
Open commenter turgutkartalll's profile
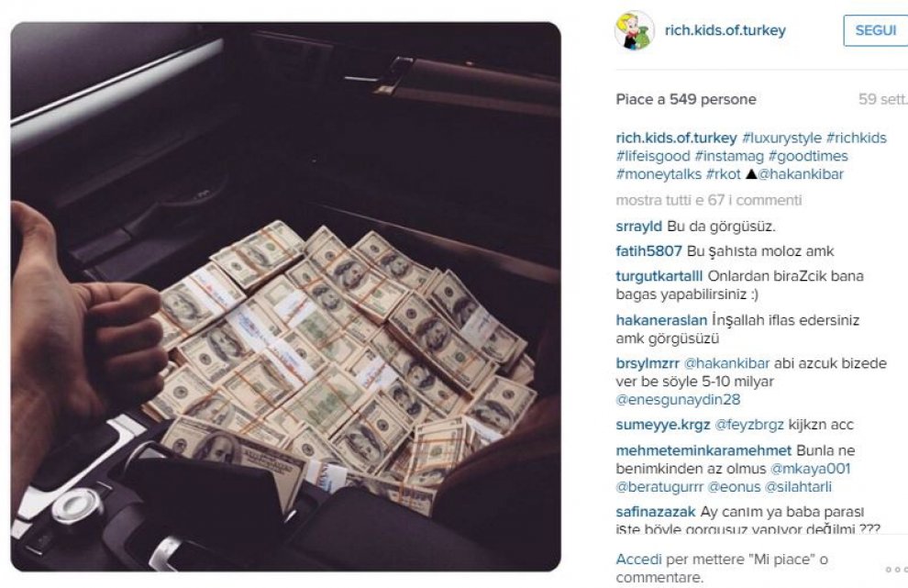(x=659, y=276)
